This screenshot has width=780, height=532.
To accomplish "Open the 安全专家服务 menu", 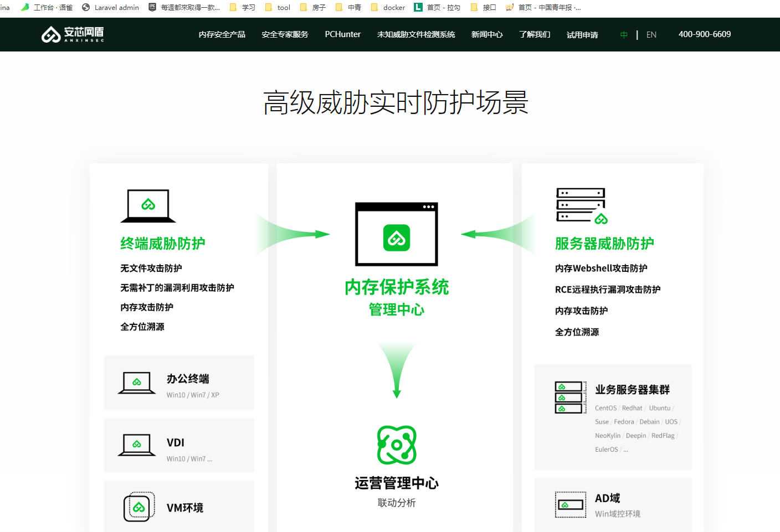I will 285,34.
